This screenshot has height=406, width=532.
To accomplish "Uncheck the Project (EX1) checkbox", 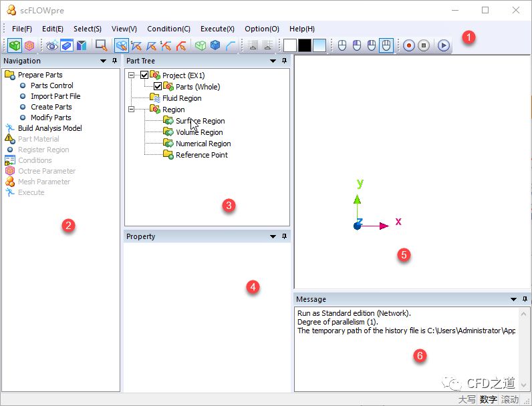I will point(144,75).
